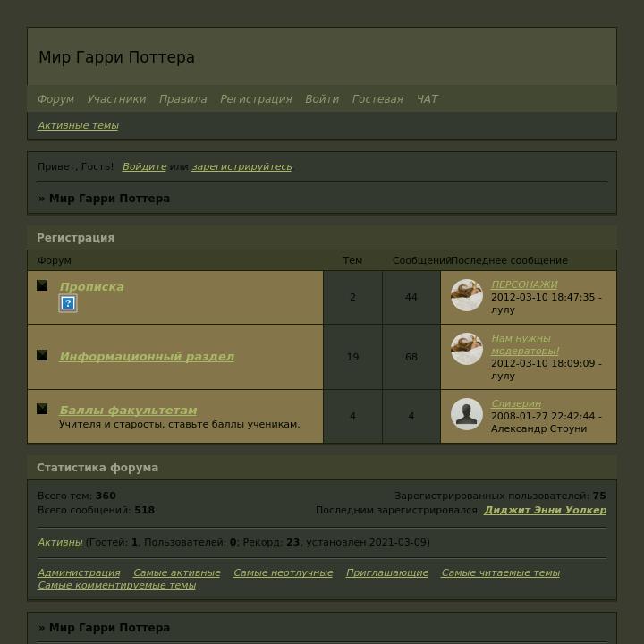
Task: Select Регистрация in the top navigation
Action: (256, 99)
